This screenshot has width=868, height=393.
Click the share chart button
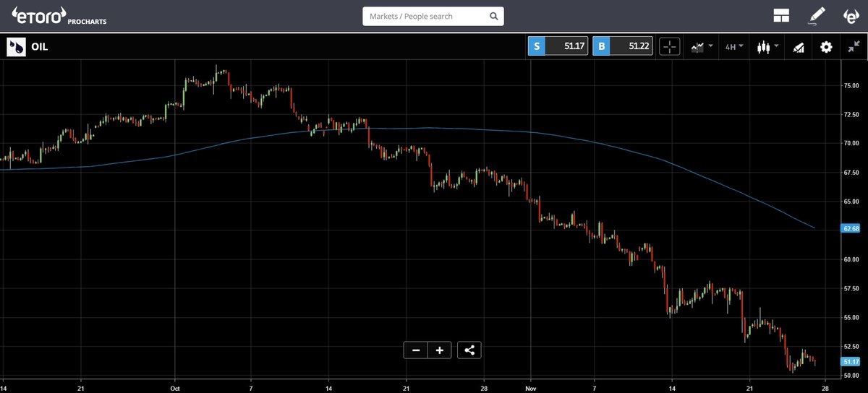coord(469,350)
